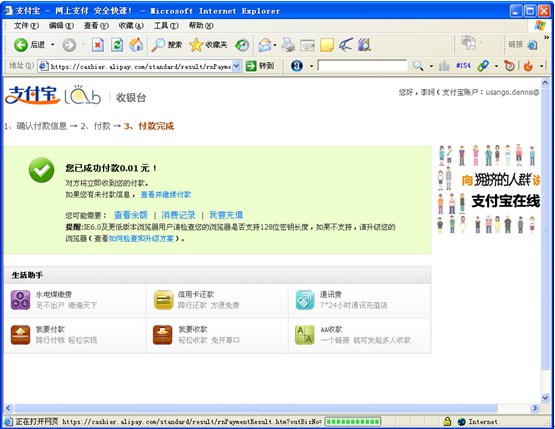The height and width of the screenshot is (429, 555).
Task: Click the 水电煤缴费 purple icon
Action: 20,300
